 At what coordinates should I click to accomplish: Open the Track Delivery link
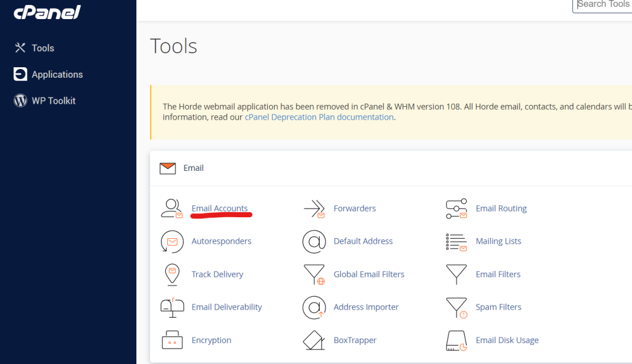[x=217, y=274]
